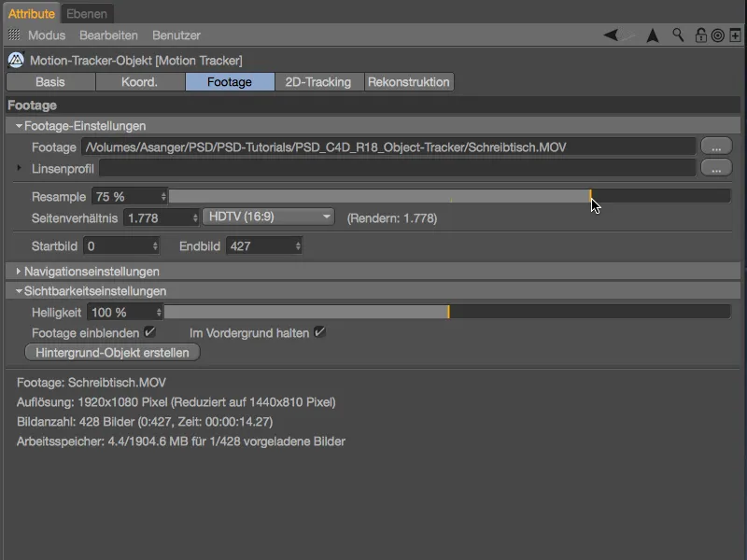
Task: Click the Endbild 427 value field
Action: [261, 246]
